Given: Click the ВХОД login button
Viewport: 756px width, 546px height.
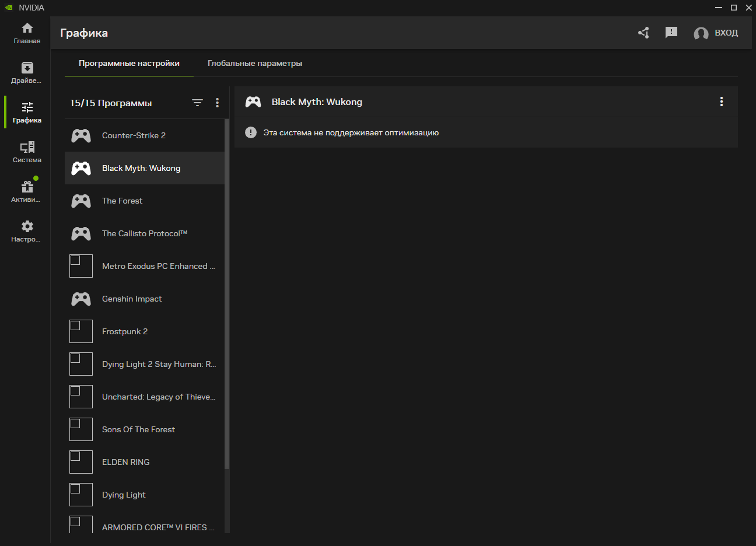Looking at the screenshot, I should [x=716, y=33].
